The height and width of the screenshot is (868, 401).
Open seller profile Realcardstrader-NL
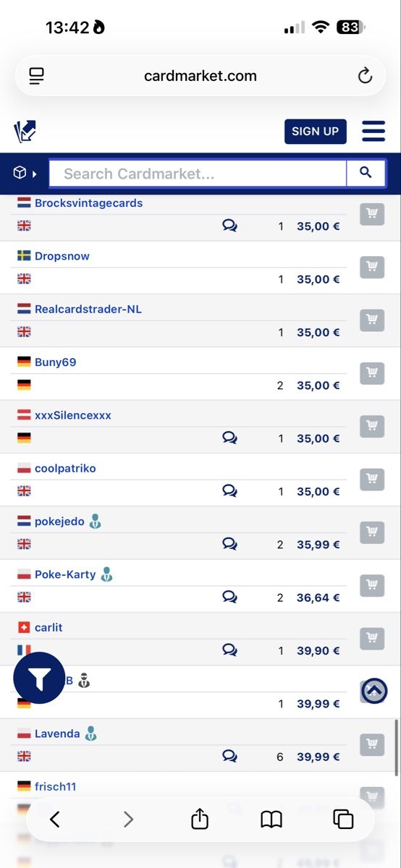pyautogui.click(x=88, y=309)
